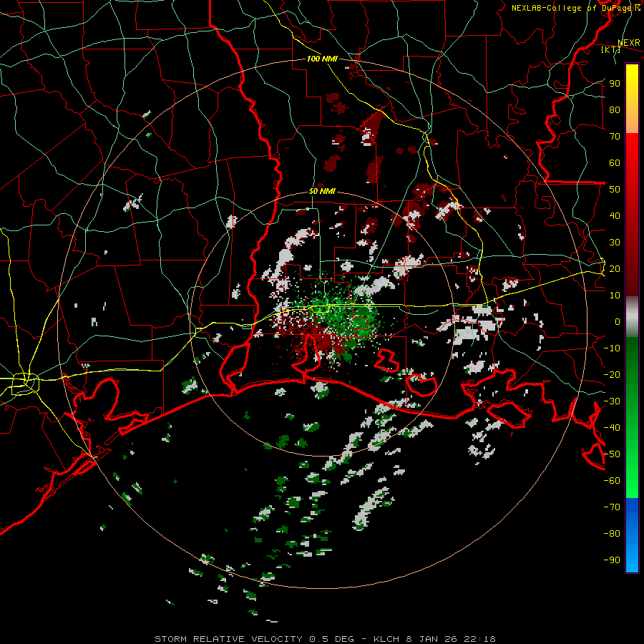644x644 pixels.
Task: Click the positive 80 scale value
Action: pyautogui.click(x=615, y=109)
